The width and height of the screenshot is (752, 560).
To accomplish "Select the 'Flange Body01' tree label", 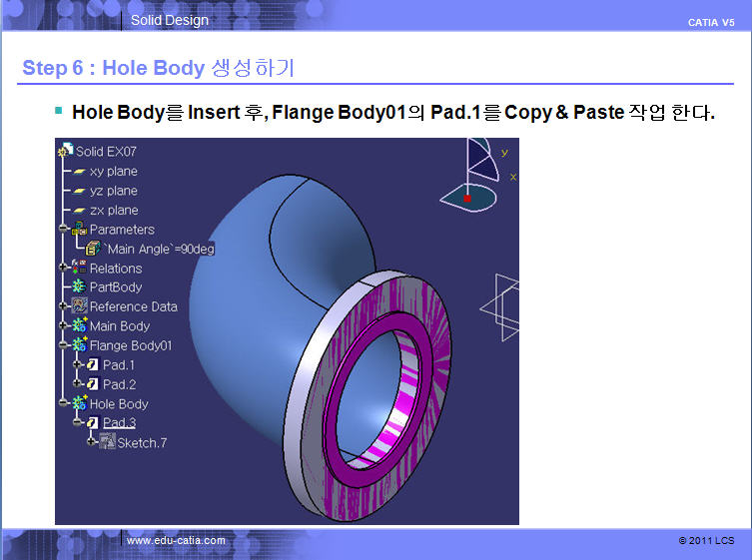I will (131, 345).
